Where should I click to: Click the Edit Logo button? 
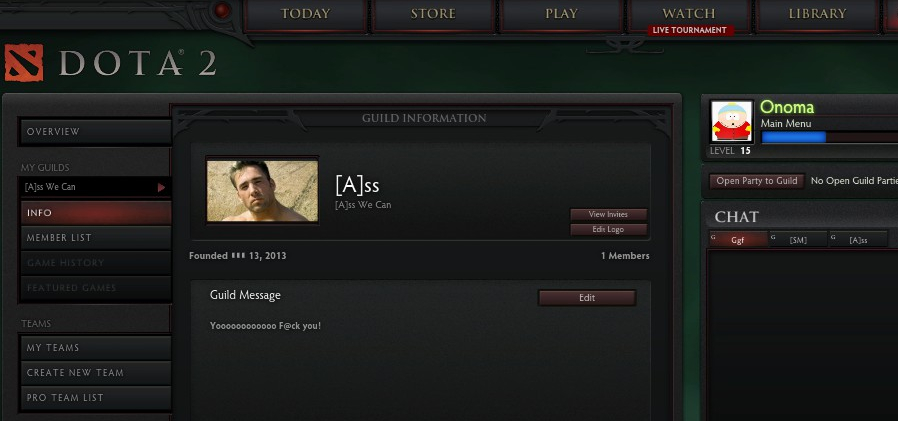pyautogui.click(x=608, y=230)
